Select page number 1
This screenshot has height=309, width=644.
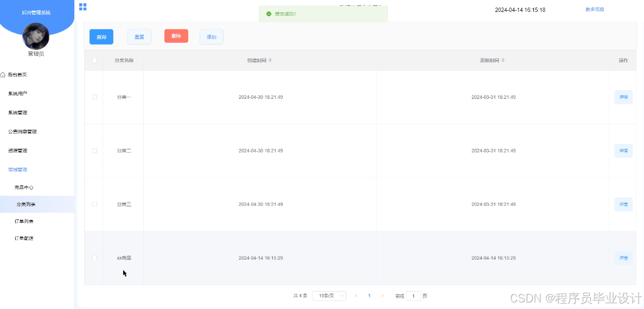[369, 296]
